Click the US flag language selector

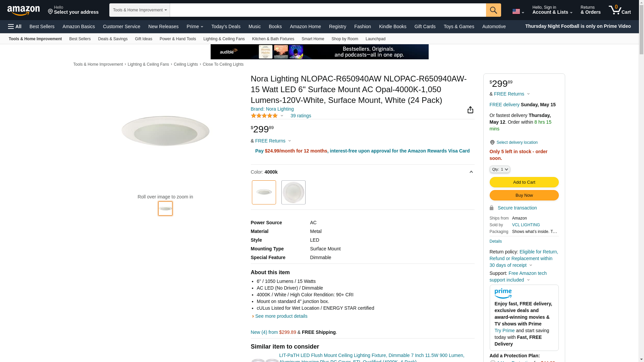(518, 11)
